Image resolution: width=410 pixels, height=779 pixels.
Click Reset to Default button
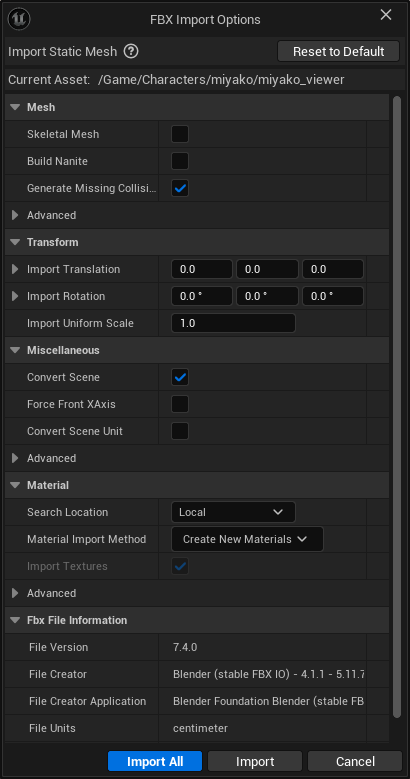tap(338, 51)
